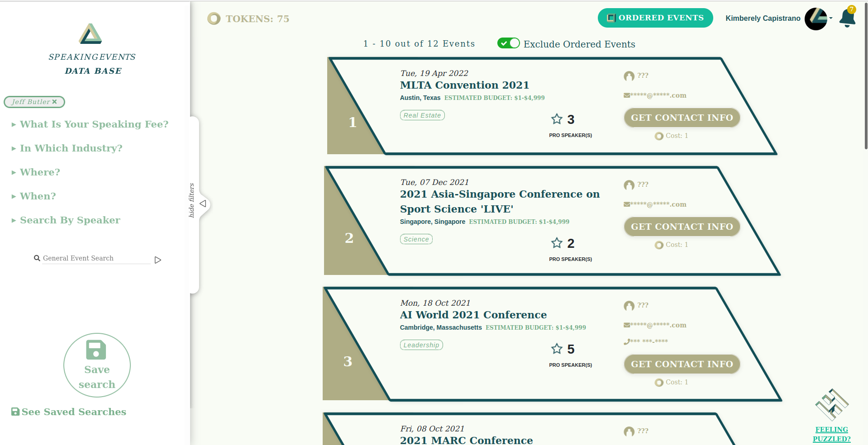868x445 pixels.
Task: Click cost coin icon on Asia-Singapore card
Action: click(x=659, y=245)
